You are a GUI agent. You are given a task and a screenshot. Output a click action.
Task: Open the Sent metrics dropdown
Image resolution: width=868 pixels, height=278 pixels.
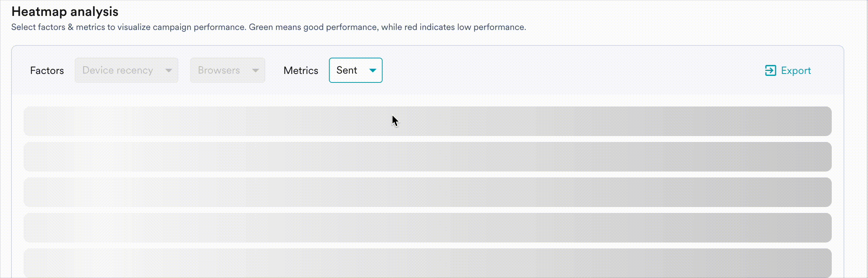pos(355,70)
